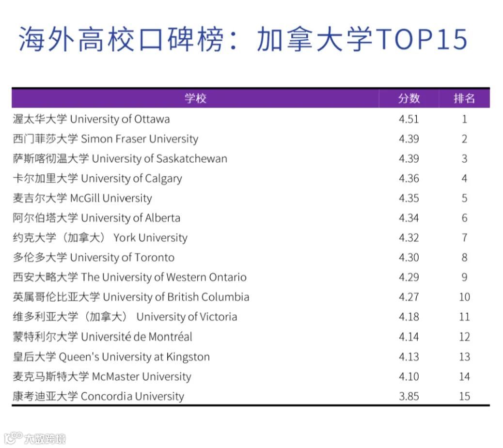Select the University of Alberta name
Screen dimensions: 503x448
coord(96,218)
